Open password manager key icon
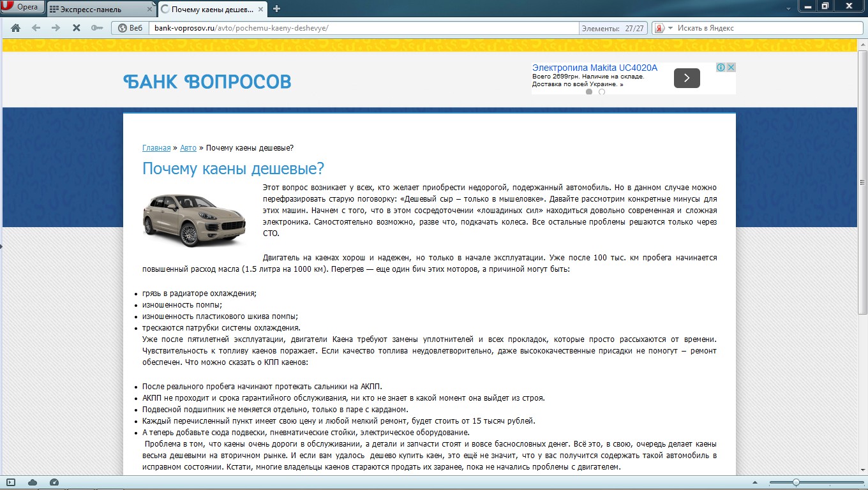The height and width of the screenshot is (490, 868). coord(97,28)
